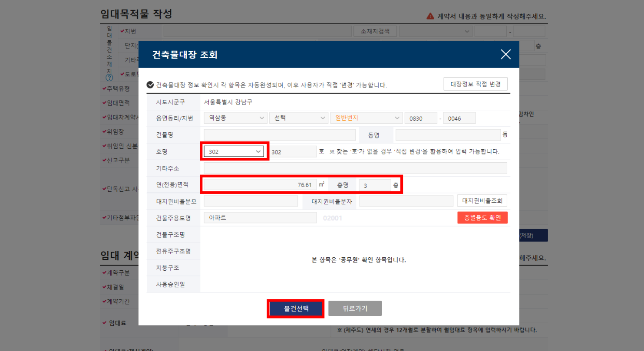Click the 물건선택 button

(296, 308)
